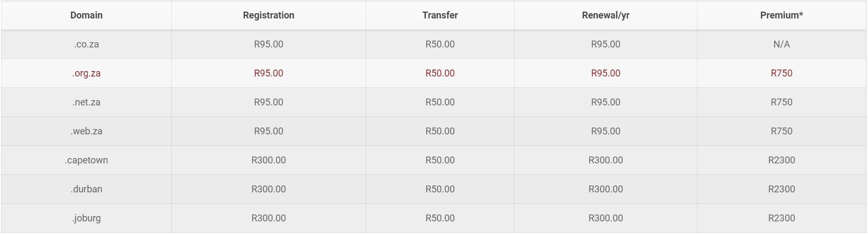Click the .joburg premium price R2300
The height and width of the screenshot is (234, 868).
[782, 218]
